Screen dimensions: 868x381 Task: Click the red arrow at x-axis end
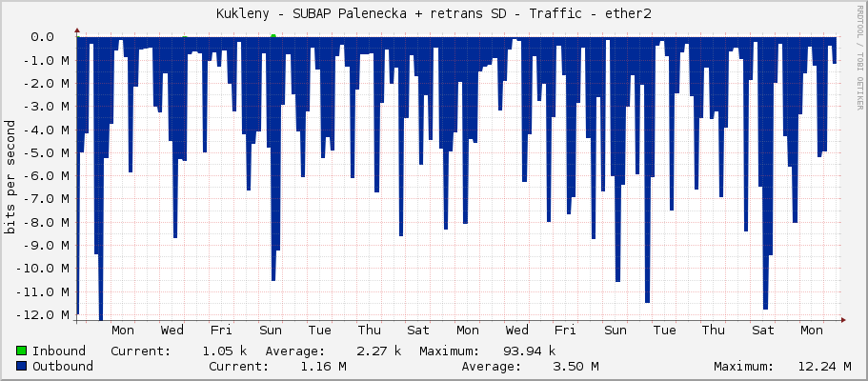pyautogui.click(x=843, y=319)
